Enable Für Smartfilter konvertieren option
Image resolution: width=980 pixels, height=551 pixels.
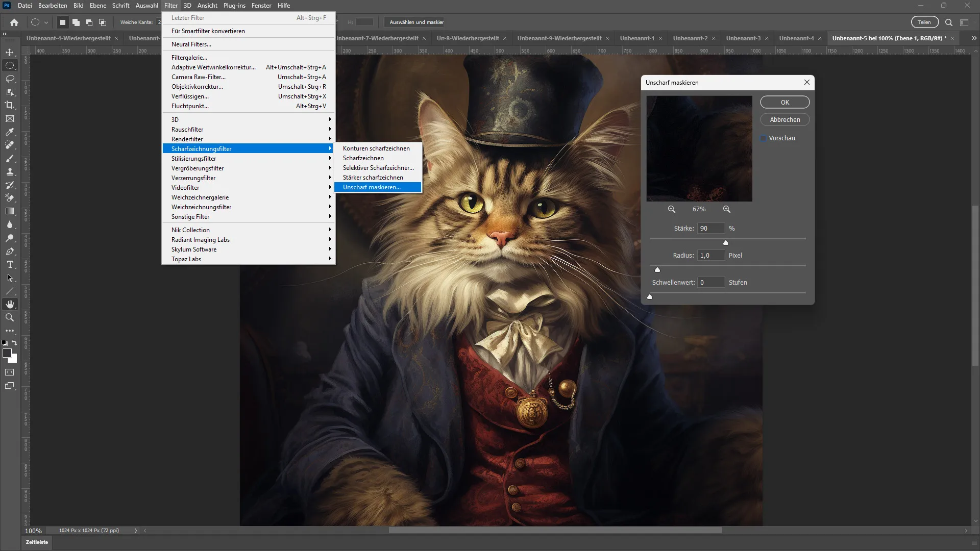(x=208, y=31)
